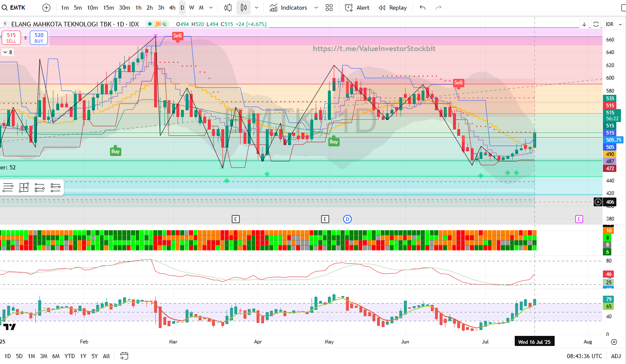Image resolution: width=626 pixels, height=364 pixels.
Task: Open chart settings gear on time axis
Action: click(x=614, y=342)
